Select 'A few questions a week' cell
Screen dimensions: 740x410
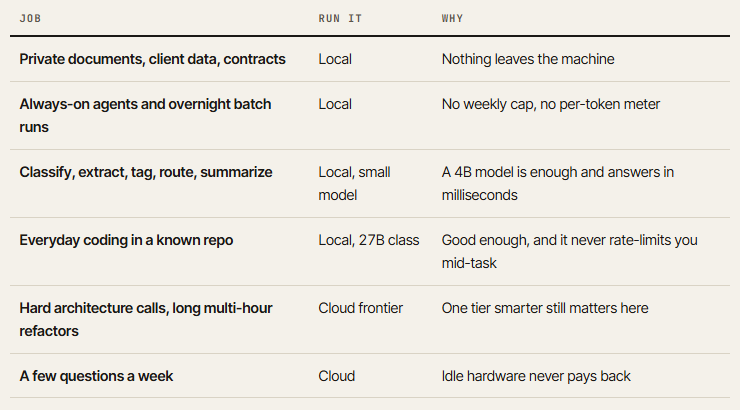tap(96, 376)
